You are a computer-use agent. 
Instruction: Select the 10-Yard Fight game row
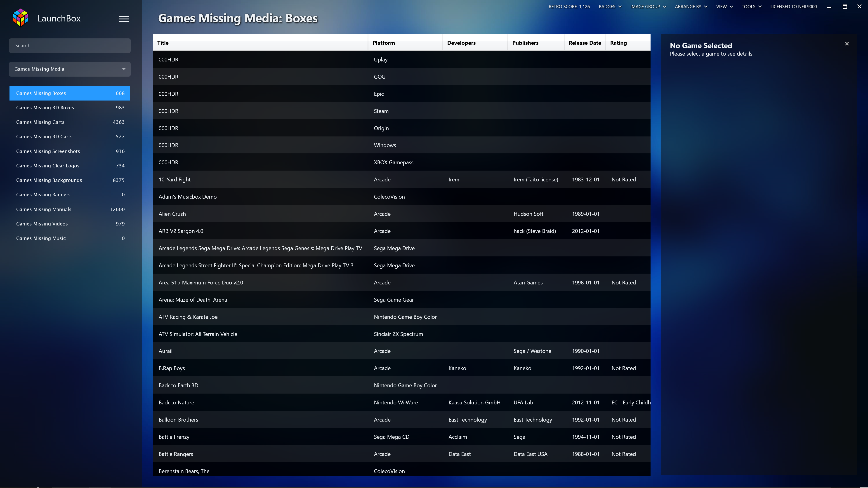coord(401,180)
